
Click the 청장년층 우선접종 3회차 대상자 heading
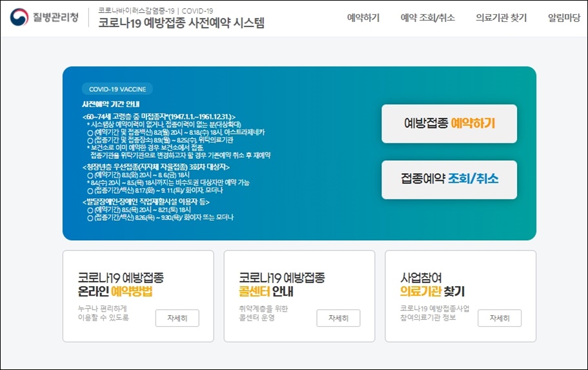click(156, 167)
